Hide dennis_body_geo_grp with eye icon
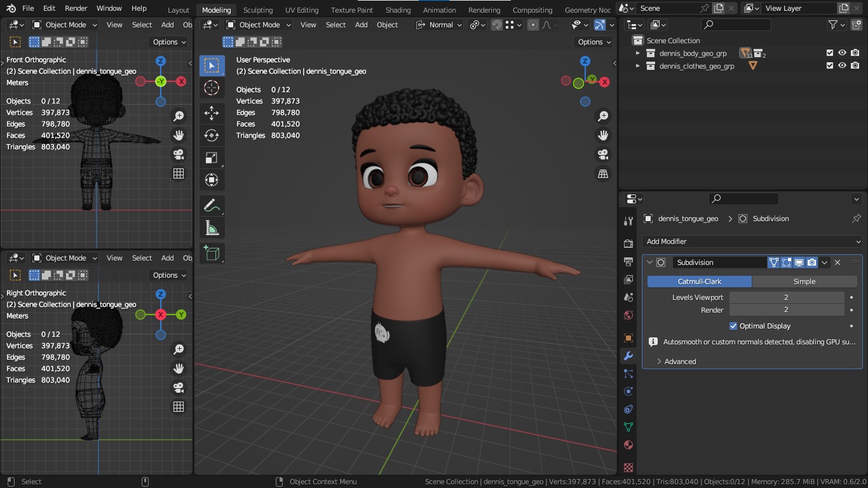The width and height of the screenshot is (868, 488). (x=843, y=53)
